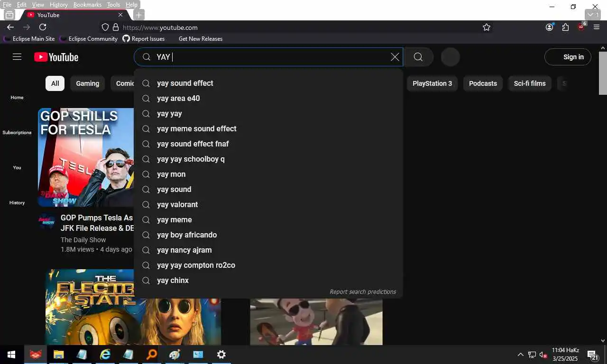Click the uBlock extension icon

581,27
